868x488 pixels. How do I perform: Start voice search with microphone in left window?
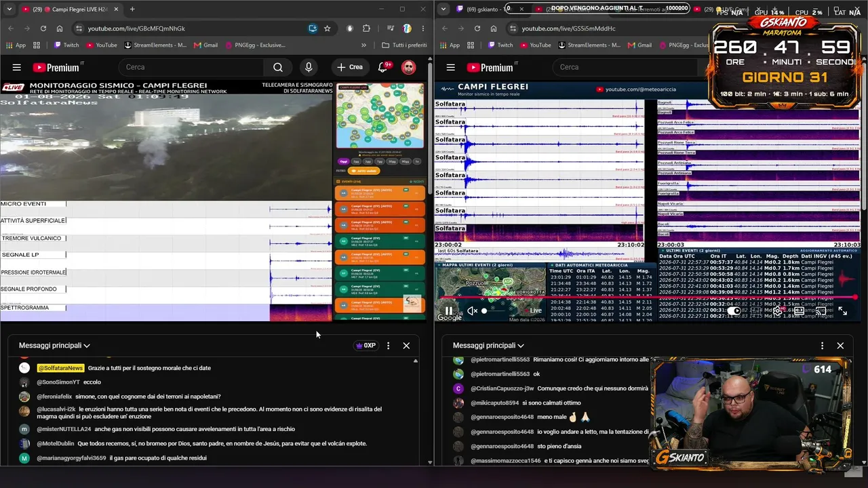click(309, 67)
